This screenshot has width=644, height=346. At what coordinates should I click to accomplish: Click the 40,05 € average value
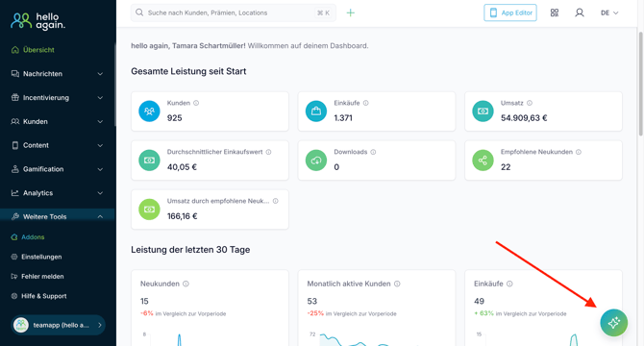pyautogui.click(x=182, y=167)
